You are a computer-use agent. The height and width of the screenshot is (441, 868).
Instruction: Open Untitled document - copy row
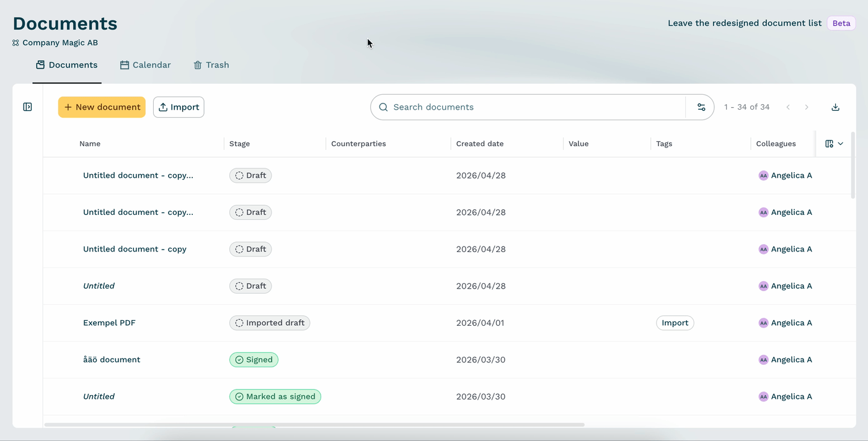(x=135, y=249)
